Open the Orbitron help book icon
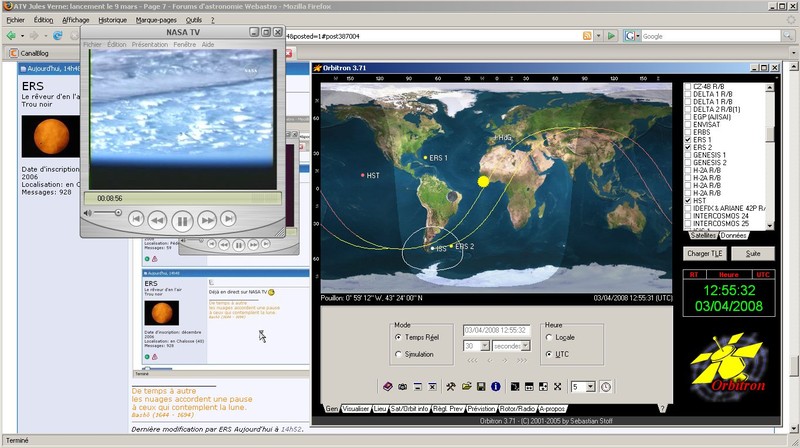The height and width of the screenshot is (448, 800). point(388,387)
